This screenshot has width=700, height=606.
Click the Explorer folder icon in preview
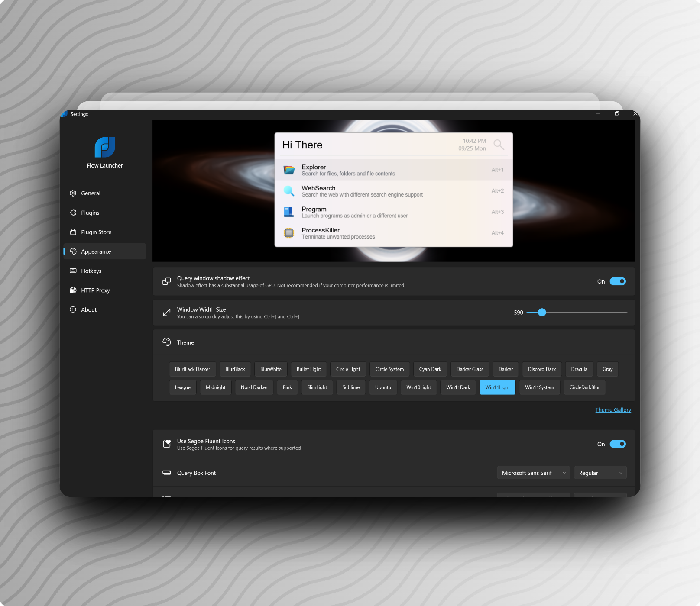click(289, 170)
